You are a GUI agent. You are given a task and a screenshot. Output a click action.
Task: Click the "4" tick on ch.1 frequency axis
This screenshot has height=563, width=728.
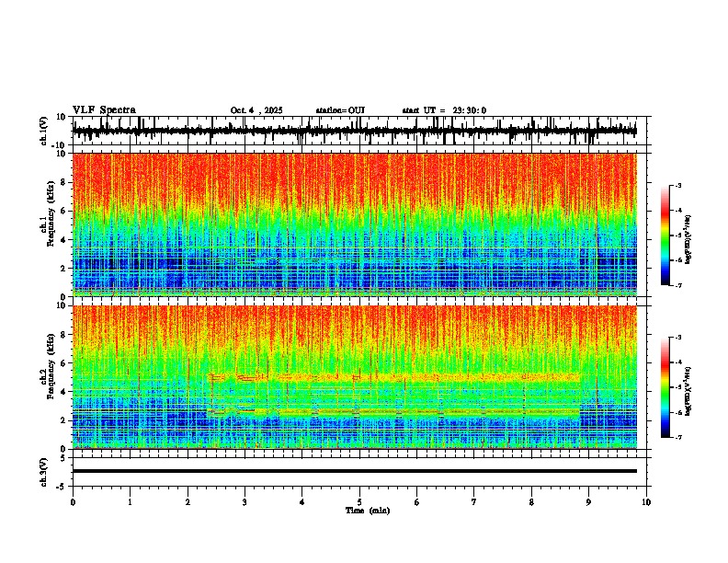[x=63, y=240]
